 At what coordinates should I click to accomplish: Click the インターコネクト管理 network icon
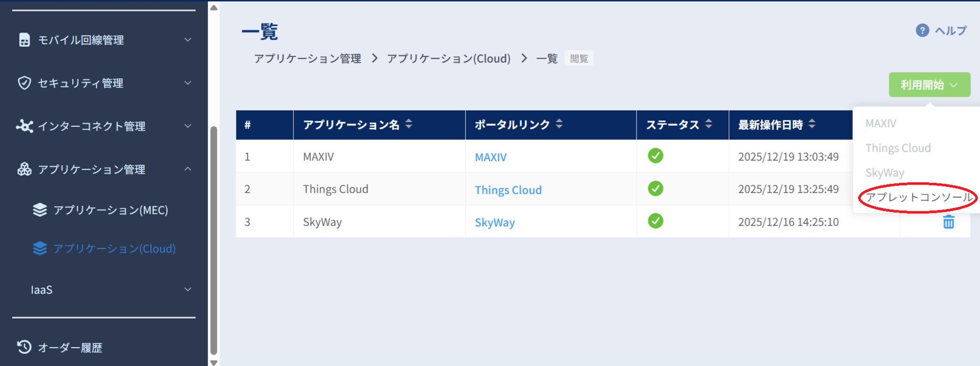(24, 126)
